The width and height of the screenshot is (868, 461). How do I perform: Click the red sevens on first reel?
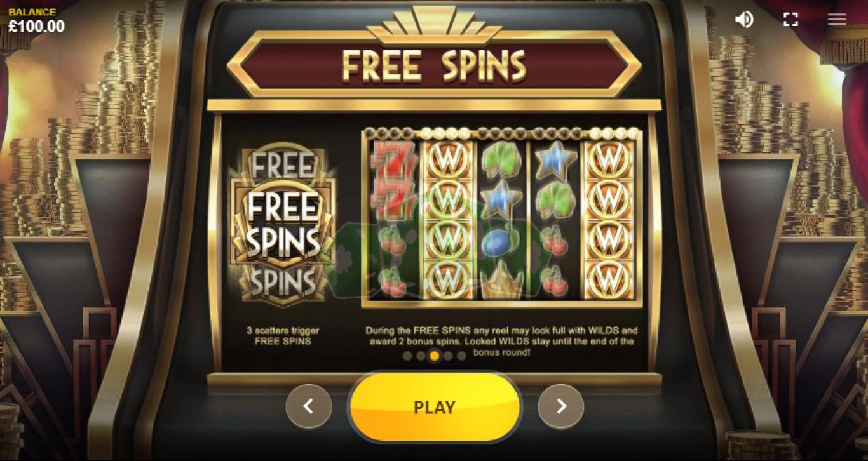[x=393, y=180]
